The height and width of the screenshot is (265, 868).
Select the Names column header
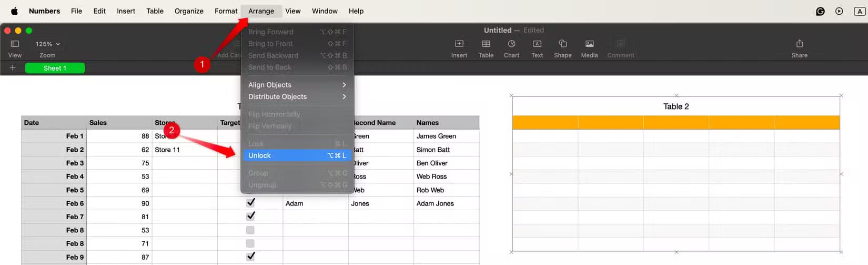click(447, 123)
